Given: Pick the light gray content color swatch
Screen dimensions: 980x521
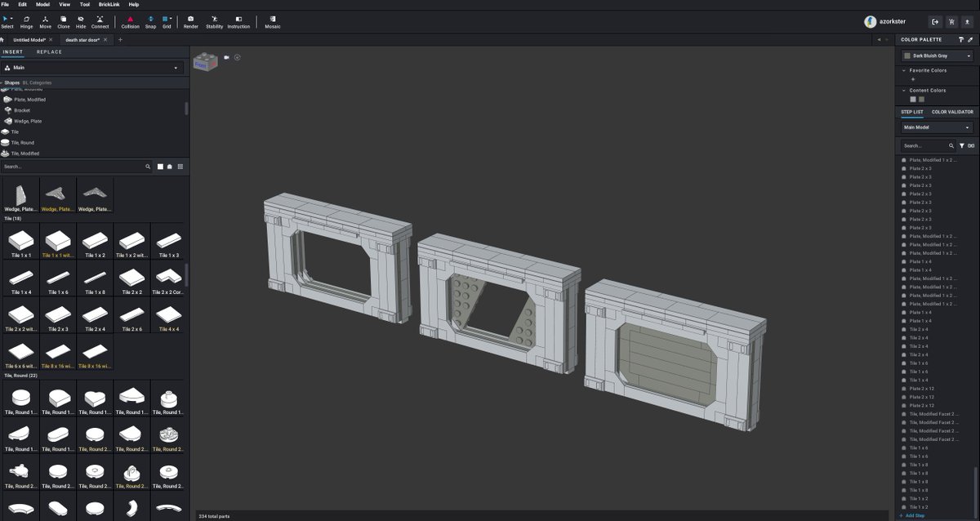Looking at the screenshot, I should 914,100.
